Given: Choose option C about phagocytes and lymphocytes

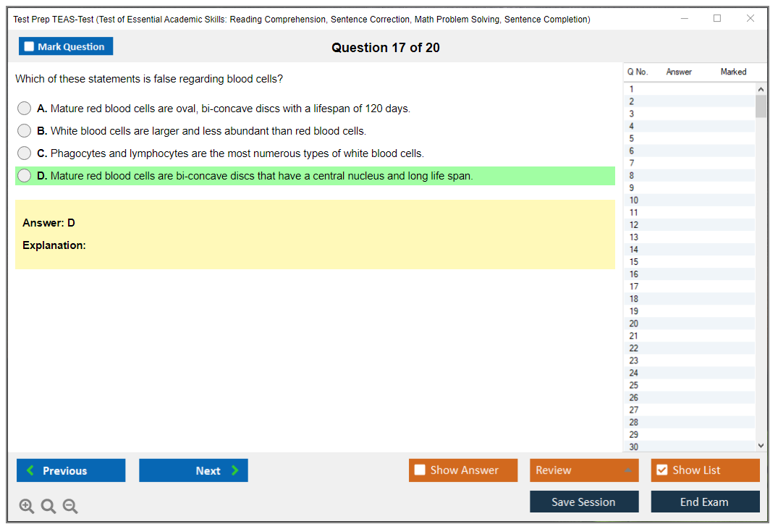Looking at the screenshot, I should [25, 153].
